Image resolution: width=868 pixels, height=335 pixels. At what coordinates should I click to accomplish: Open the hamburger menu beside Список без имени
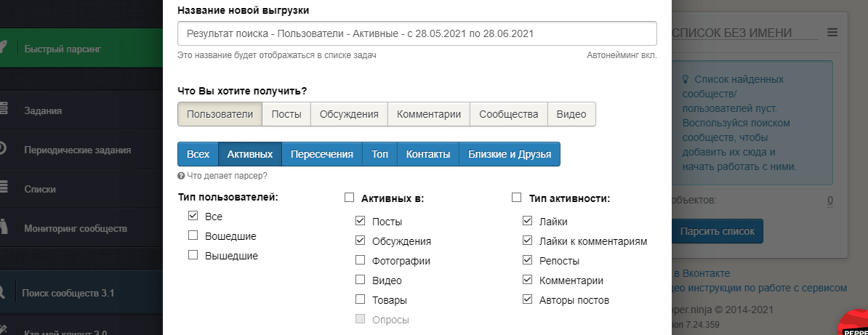[832, 33]
